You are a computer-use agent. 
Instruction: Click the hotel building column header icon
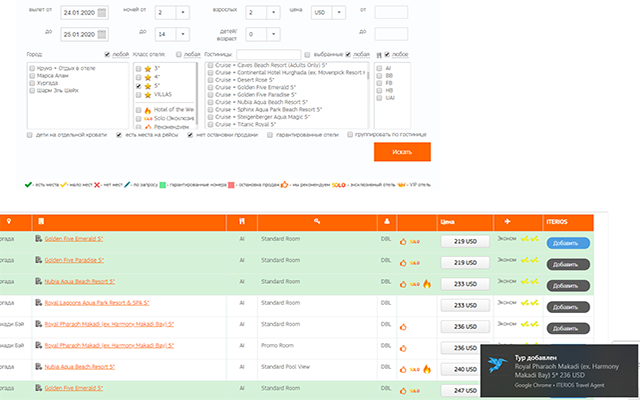41,221
